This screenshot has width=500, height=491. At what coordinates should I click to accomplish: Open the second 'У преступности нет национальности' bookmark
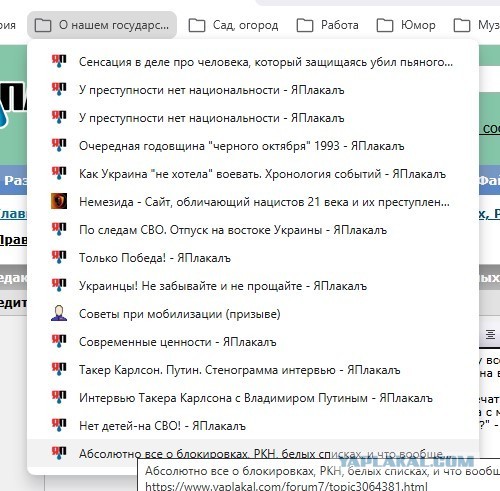[253, 118]
